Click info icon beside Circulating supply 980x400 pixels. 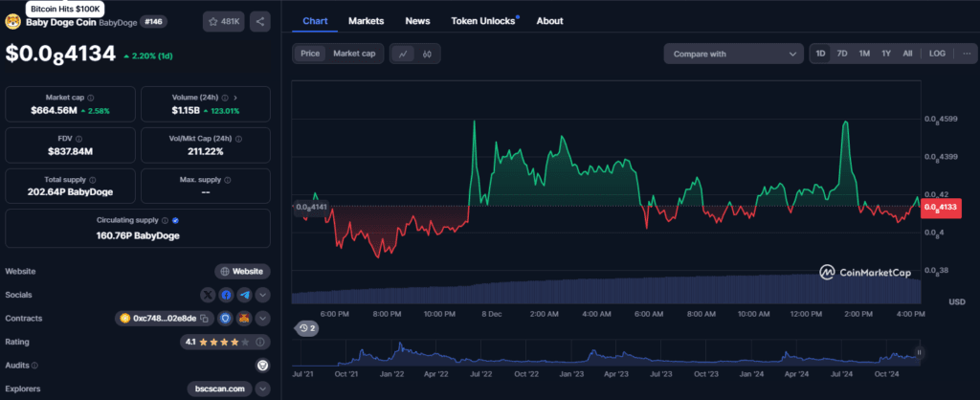click(165, 221)
